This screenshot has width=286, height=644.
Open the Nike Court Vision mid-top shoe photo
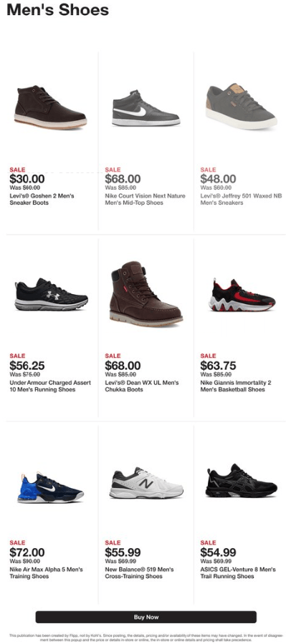[146, 108]
